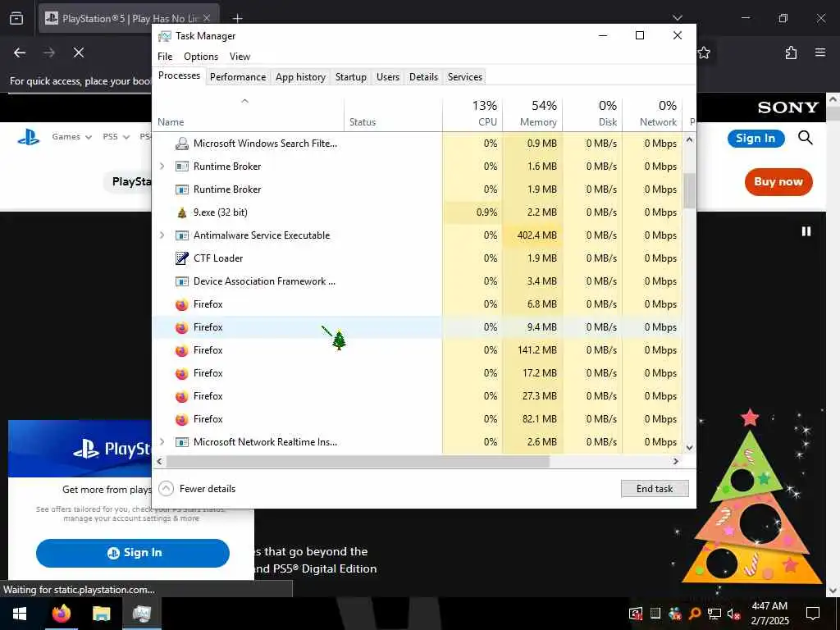840x630 pixels.
Task: Click End task button
Action: 655,489
